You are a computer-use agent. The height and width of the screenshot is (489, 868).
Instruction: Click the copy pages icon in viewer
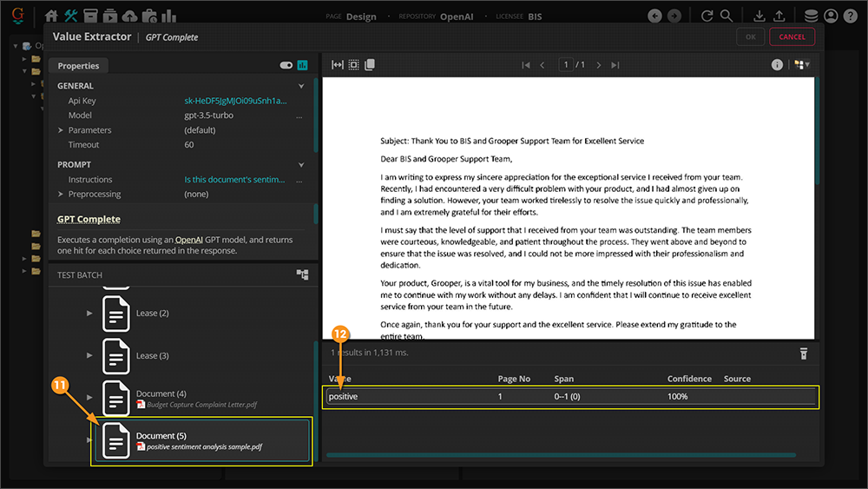pyautogui.click(x=370, y=65)
